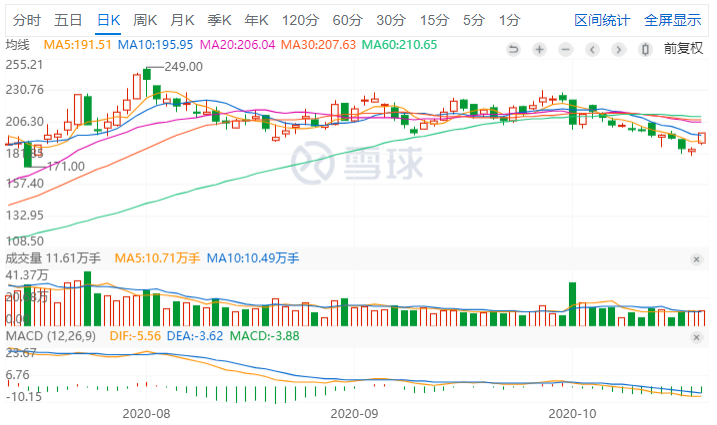The image size is (717, 425).
Task: Click the 171.00 low price marker
Action: [66, 167]
